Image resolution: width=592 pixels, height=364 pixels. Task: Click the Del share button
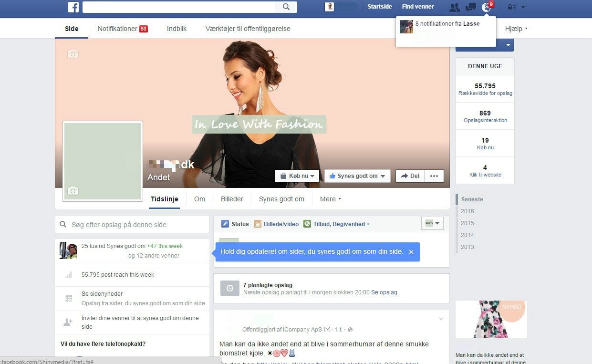click(410, 176)
